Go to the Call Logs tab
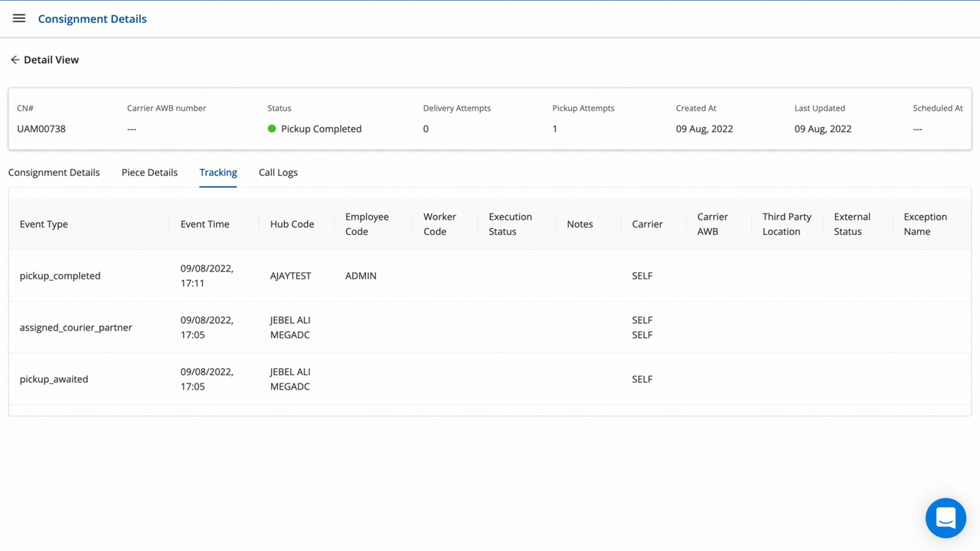This screenshot has height=551, width=980. (278, 172)
